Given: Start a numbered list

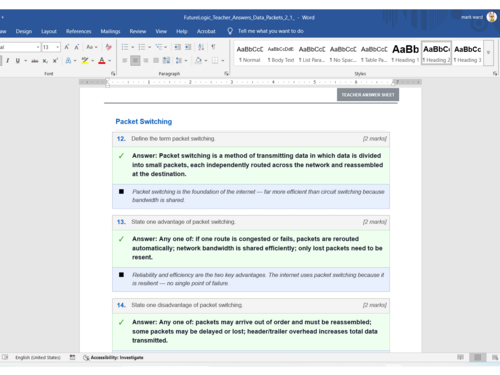Looking at the screenshot, I should point(142,47).
